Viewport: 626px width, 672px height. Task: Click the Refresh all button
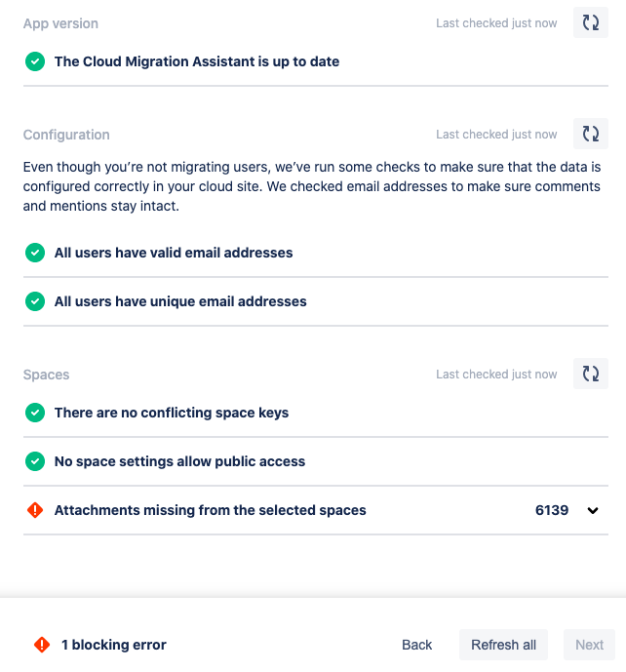tap(503, 645)
